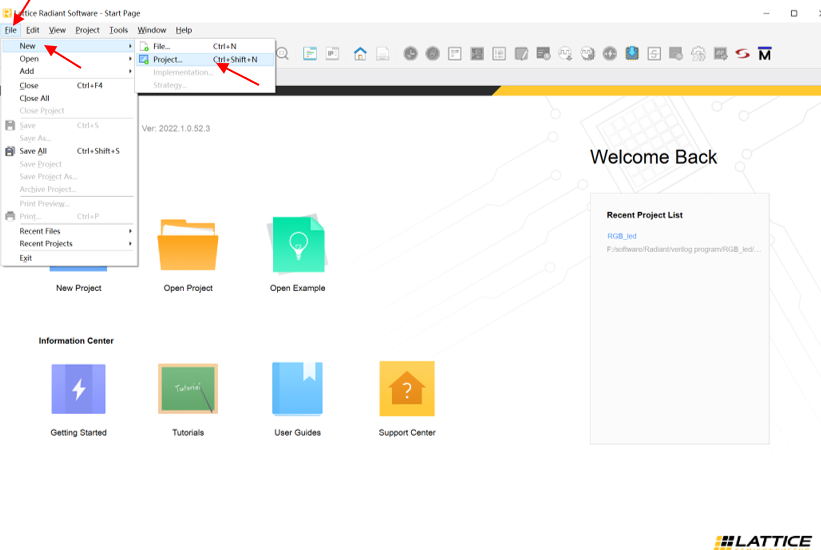This screenshot has width=821, height=550.
Task: Click the Start Page home icon
Action: [360, 53]
